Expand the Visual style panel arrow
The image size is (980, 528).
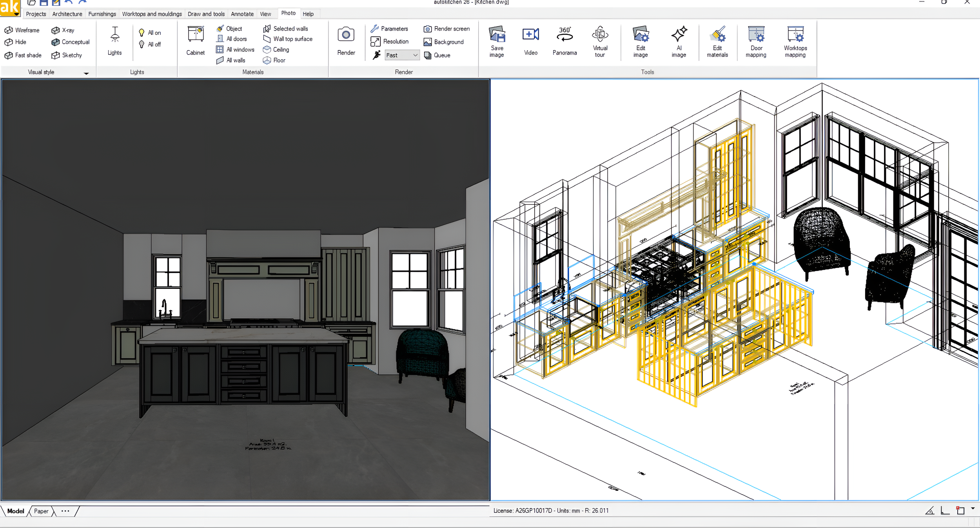click(86, 73)
